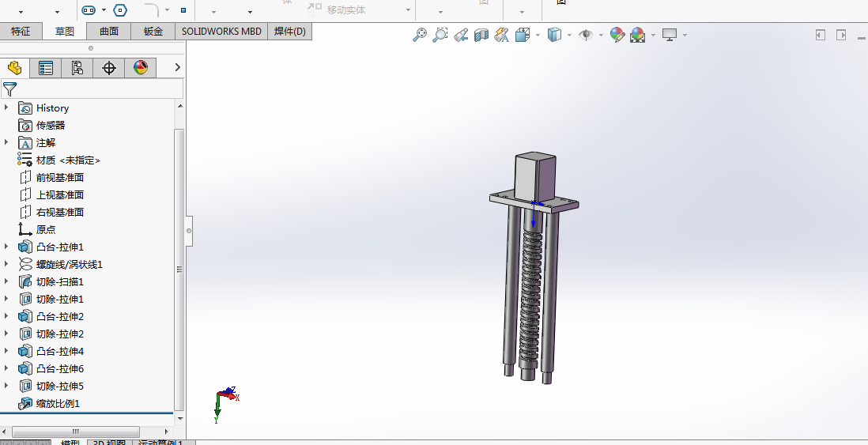
Task: Switch to the 钣金 tab
Action: [153, 31]
